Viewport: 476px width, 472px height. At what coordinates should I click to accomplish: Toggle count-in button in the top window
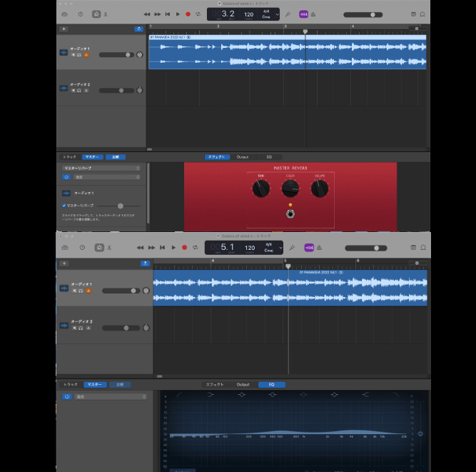point(303,14)
